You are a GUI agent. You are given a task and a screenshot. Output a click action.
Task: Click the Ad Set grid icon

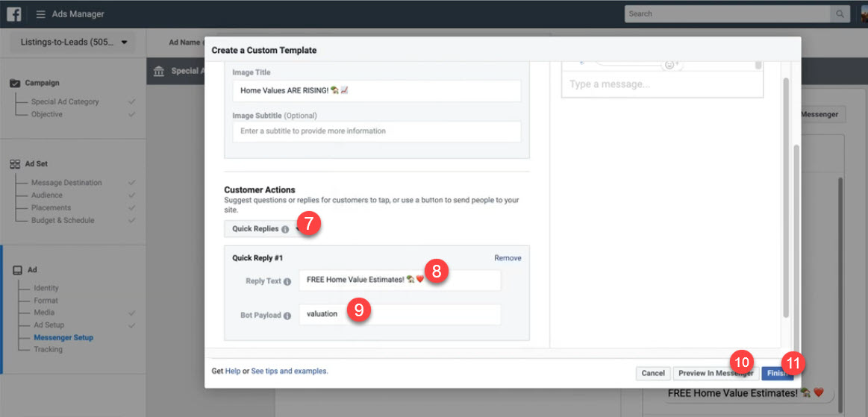pyautogui.click(x=15, y=164)
